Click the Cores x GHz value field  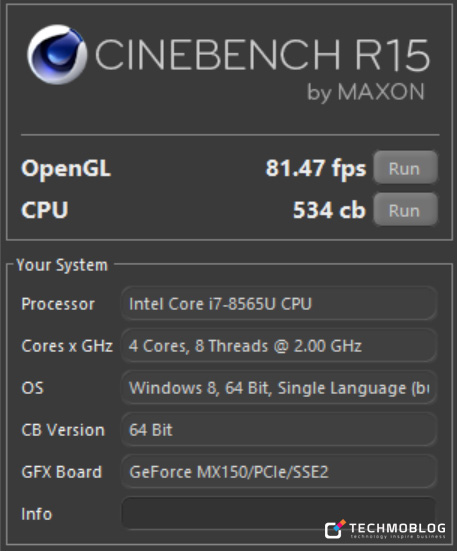click(279, 345)
